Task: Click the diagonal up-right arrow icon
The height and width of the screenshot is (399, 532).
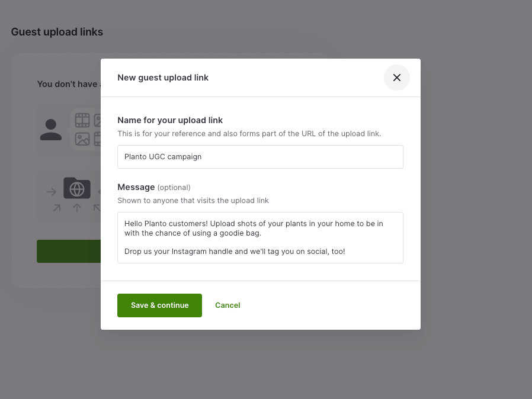Action: tap(56, 207)
